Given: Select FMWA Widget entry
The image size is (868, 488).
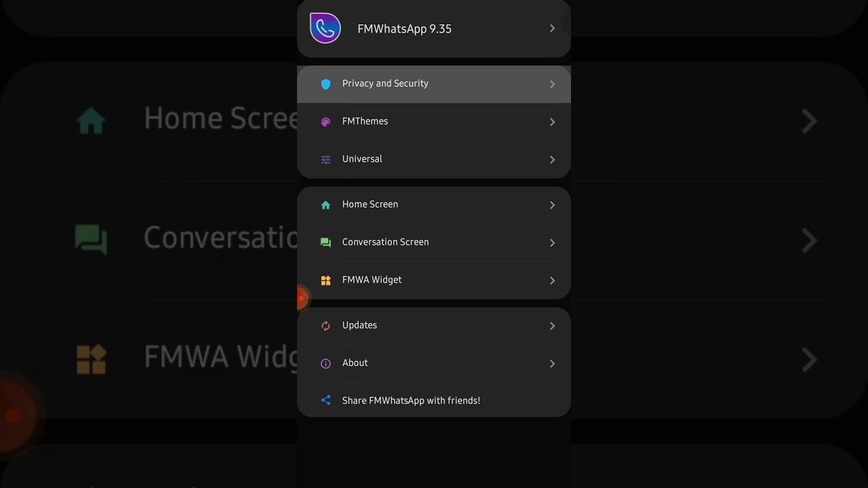Looking at the screenshot, I should click(434, 280).
